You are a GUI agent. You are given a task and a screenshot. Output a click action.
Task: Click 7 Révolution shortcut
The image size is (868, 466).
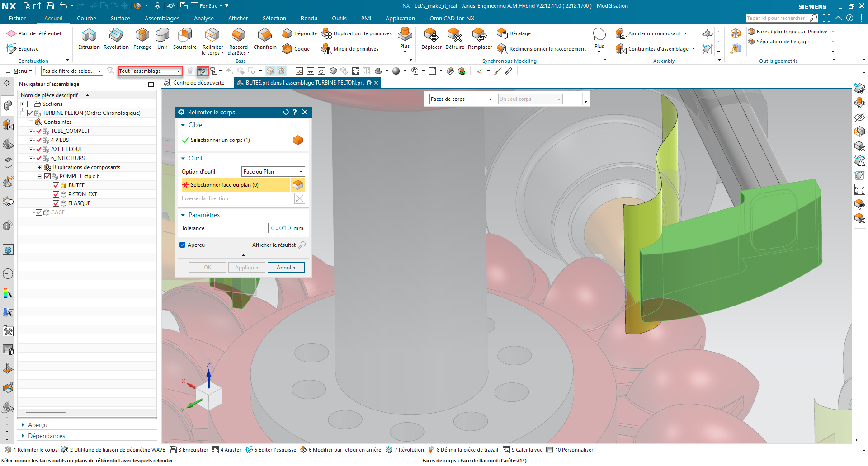click(x=405, y=450)
